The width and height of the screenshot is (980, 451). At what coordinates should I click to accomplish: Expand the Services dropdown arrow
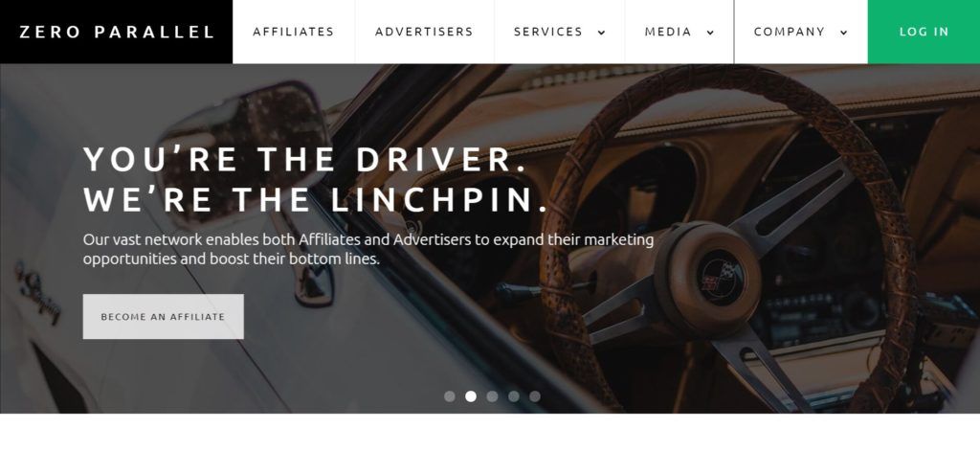coord(601,33)
